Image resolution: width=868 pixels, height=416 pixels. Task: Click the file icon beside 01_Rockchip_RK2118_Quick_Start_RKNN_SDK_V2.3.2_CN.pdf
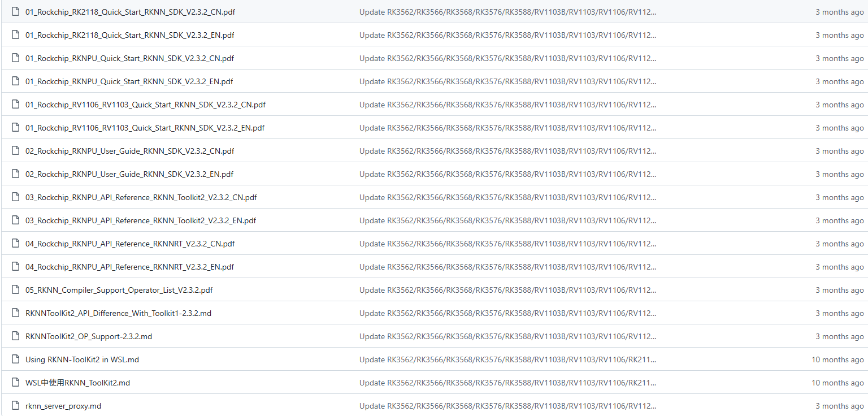tap(15, 12)
